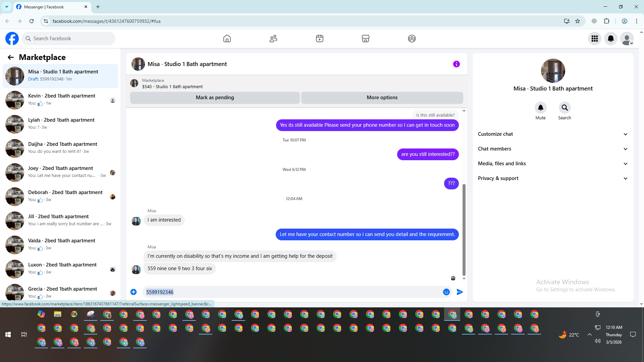This screenshot has height=362, width=644.
Task: Close the Messenger browser tab
Action: pyautogui.click(x=86, y=7)
